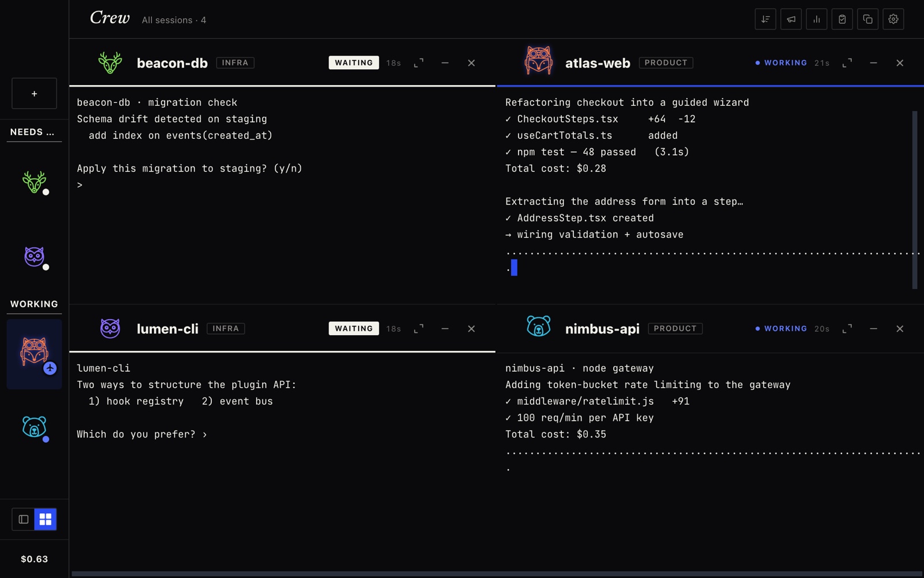The width and height of the screenshot is (924, 578).
Task: Click the '21s' timer on atlas-web
Action: pyautogui.click(x=822, y=63)
